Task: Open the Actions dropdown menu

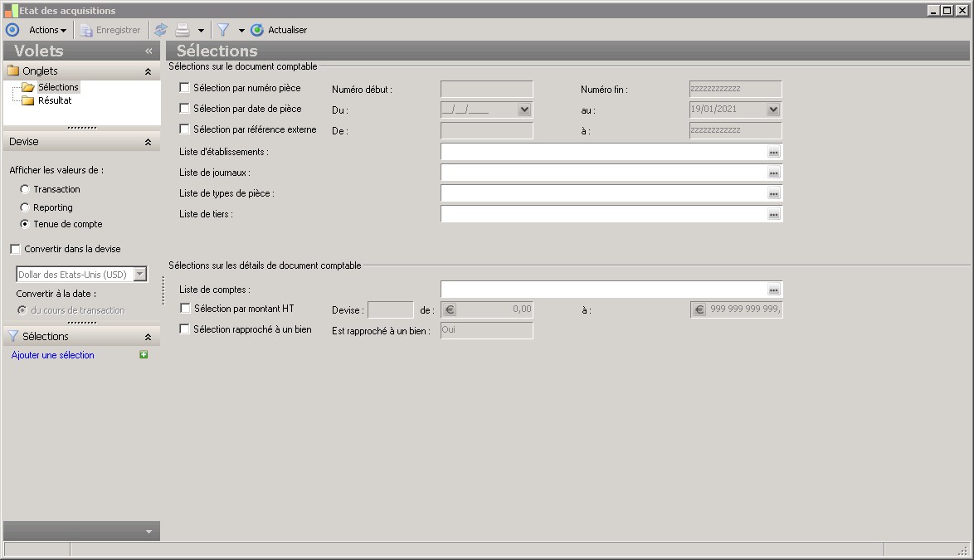Action: (x=47, y=30)
